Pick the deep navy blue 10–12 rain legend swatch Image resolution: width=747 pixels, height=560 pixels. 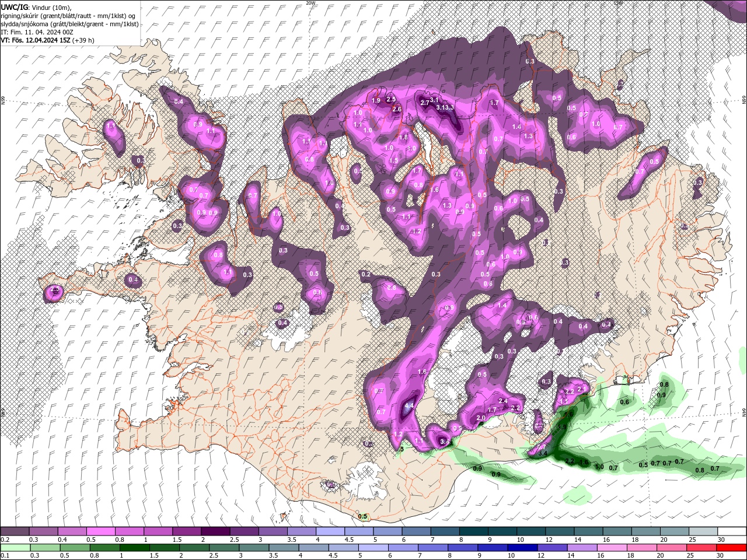(x=522, y=548)
